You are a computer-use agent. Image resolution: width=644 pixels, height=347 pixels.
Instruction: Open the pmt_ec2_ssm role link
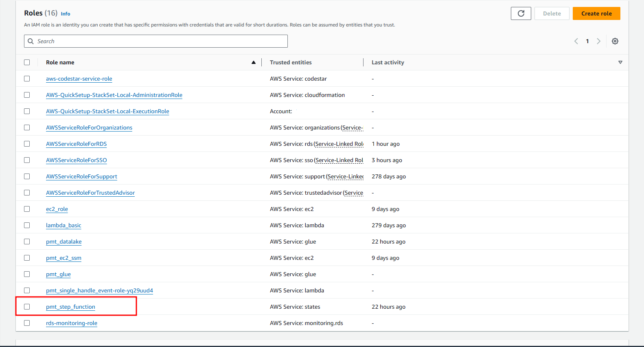(x=64, y=258)
